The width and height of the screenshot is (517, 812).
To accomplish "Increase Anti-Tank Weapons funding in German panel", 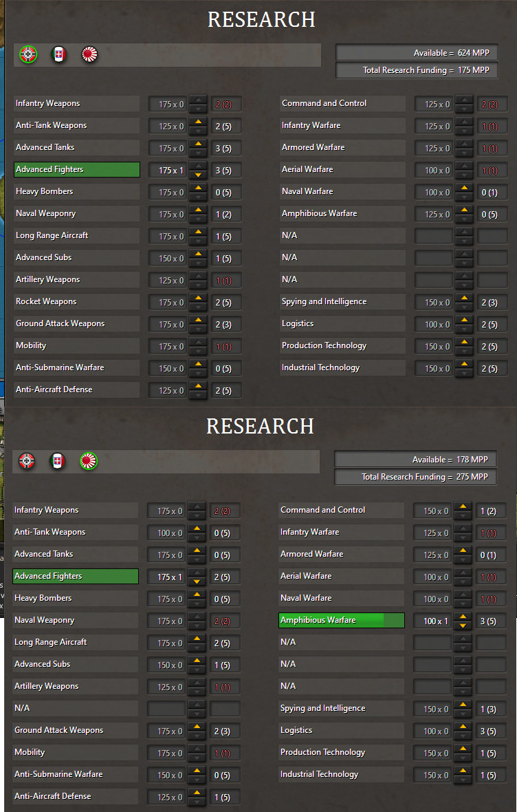I will (x=198, y=122).
